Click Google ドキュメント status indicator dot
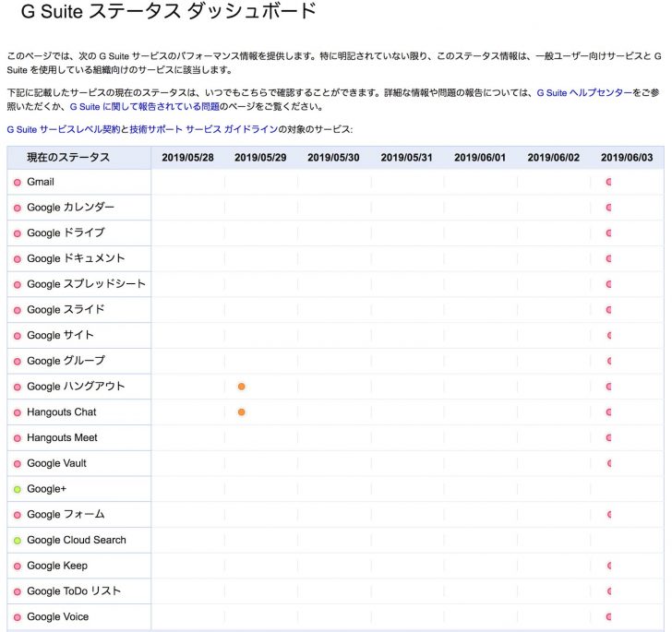 (18, 259)
